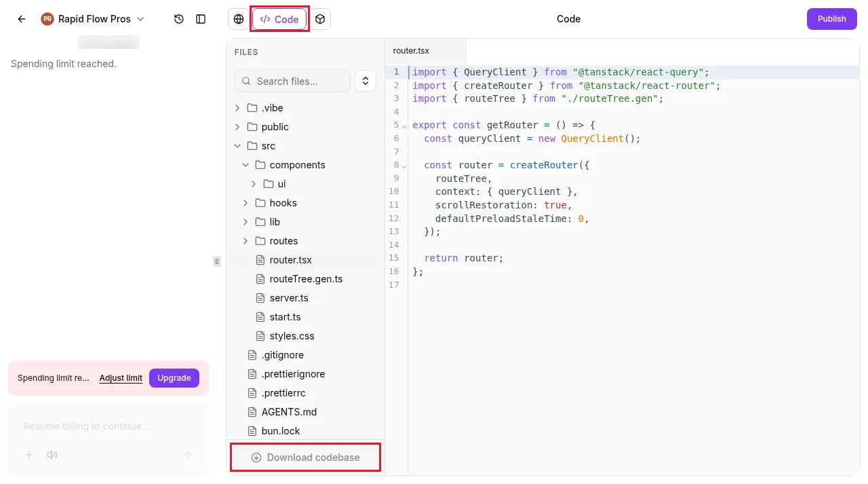Viewport: 868px width, 484px height.
Task: Expand the routes folder chevron
Action: (x=245, y=241)
